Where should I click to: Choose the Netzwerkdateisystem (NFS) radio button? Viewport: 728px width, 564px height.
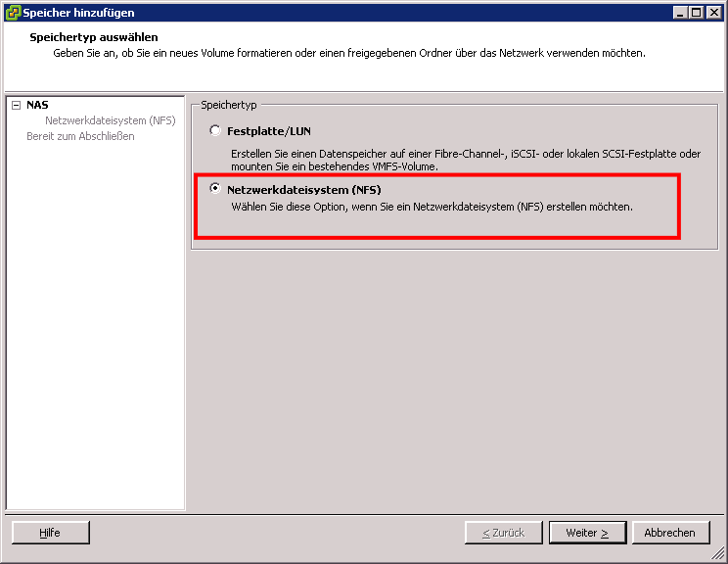[x=215, y=189]
